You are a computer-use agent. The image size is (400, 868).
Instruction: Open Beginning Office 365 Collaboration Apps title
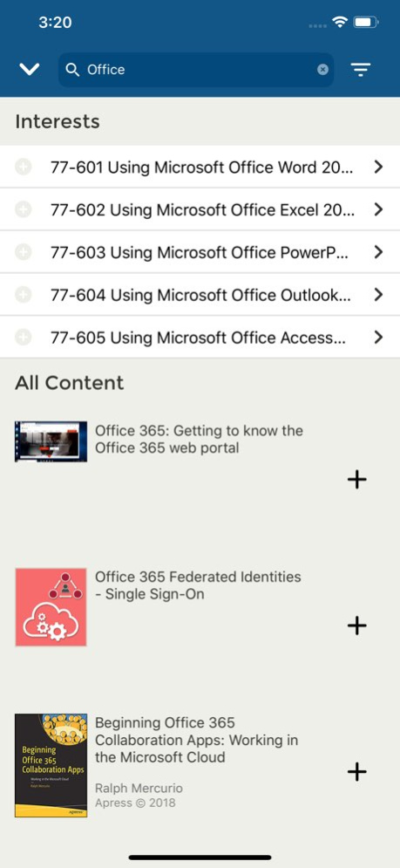tap(197, 740)
